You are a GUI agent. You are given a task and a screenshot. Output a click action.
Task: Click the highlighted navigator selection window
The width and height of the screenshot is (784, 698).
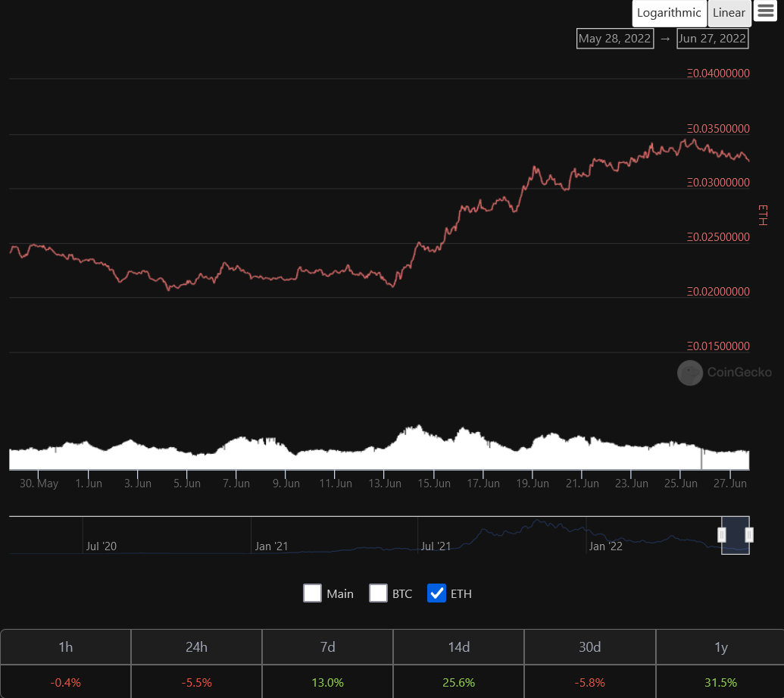tap(735, 535)
